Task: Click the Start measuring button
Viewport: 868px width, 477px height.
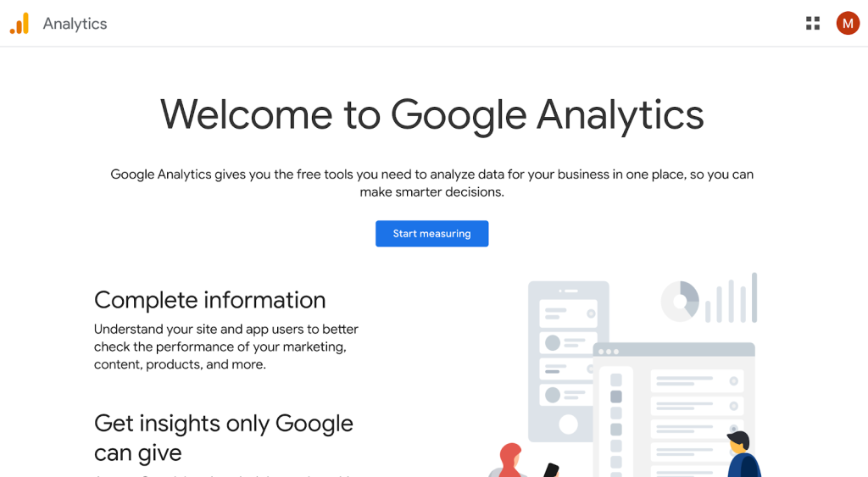Action: pos(431,234)
